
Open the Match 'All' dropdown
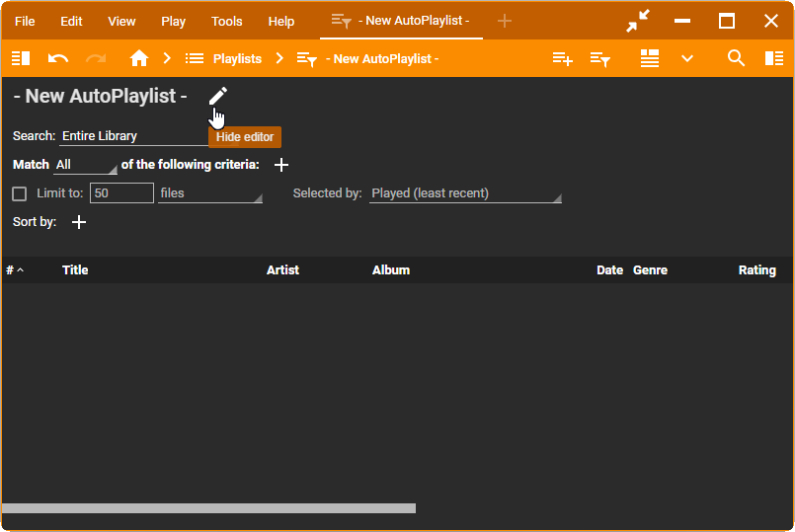point(85,165)
